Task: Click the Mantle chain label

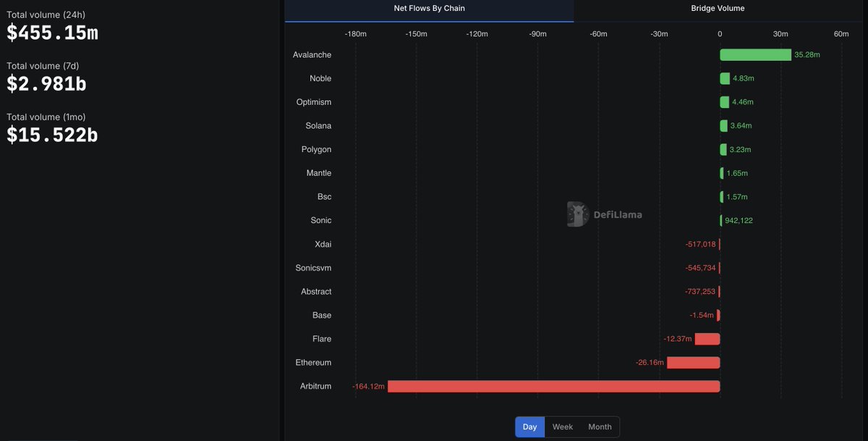Action: [x=319, y=173]
